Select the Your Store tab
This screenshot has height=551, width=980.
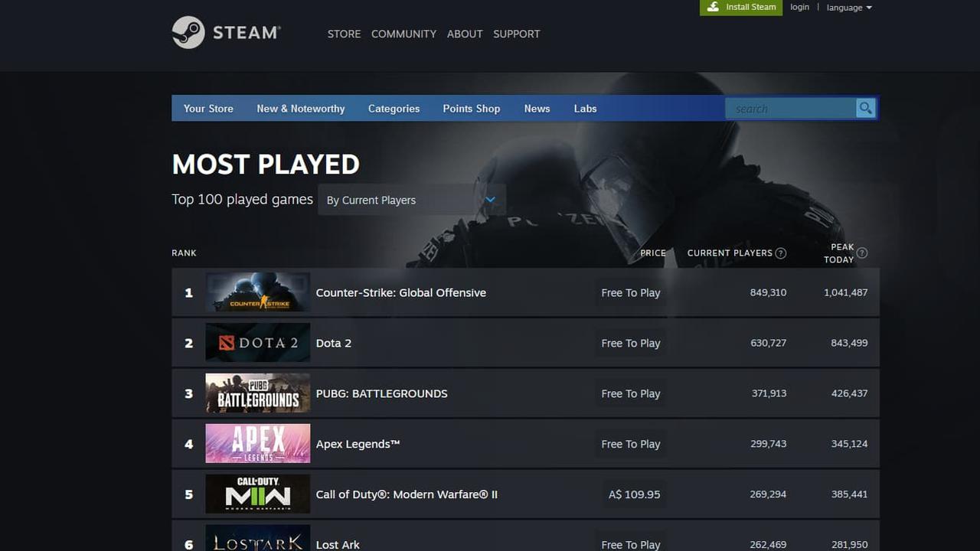click(x=208, y=109)
